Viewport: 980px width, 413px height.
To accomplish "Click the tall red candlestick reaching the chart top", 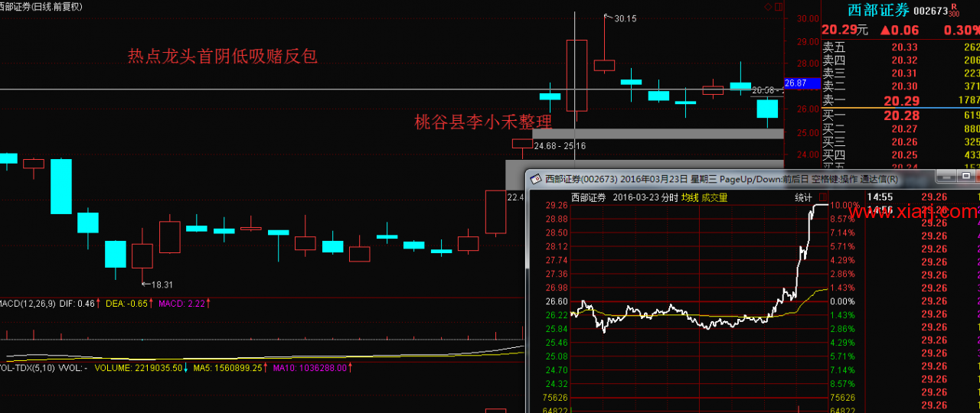I will tap(576, 75).
